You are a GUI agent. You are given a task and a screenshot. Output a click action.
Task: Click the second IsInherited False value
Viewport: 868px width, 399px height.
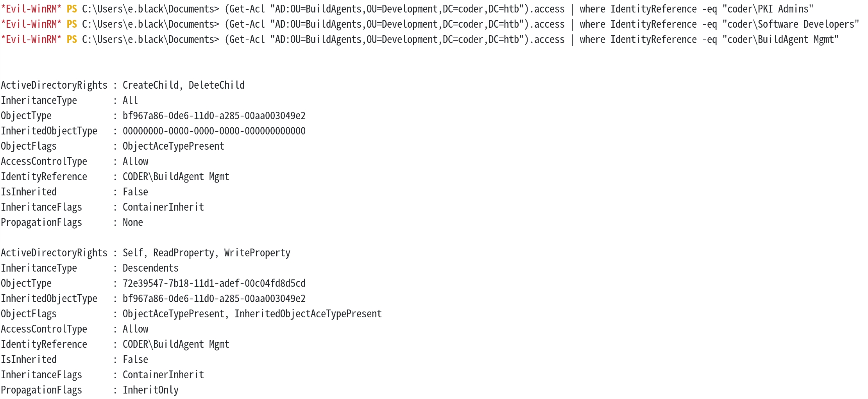click(135, 360)
